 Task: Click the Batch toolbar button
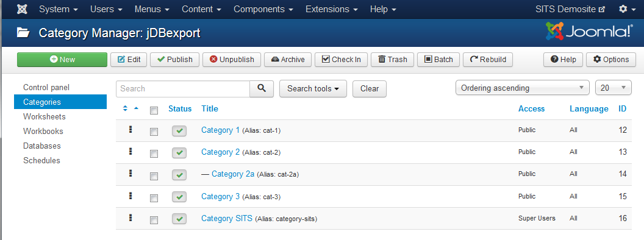pyautogui.click(x=438, y=60)
